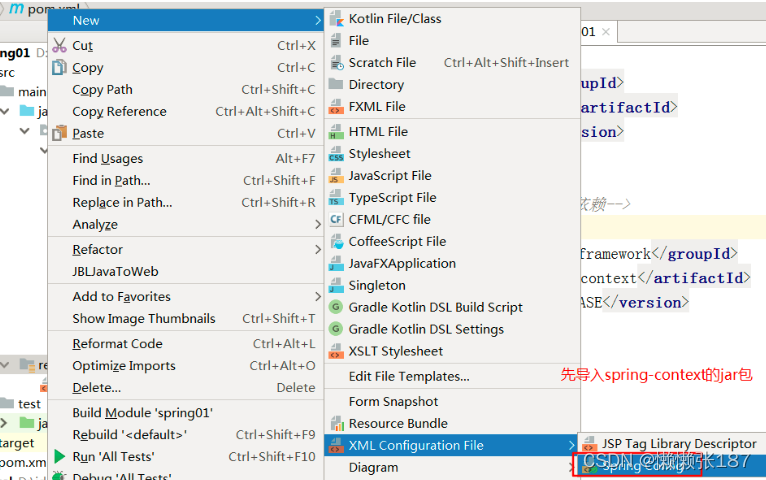The image size is (766, 480).
Task: Click the Directory folder icon
Action: [336, 84]
